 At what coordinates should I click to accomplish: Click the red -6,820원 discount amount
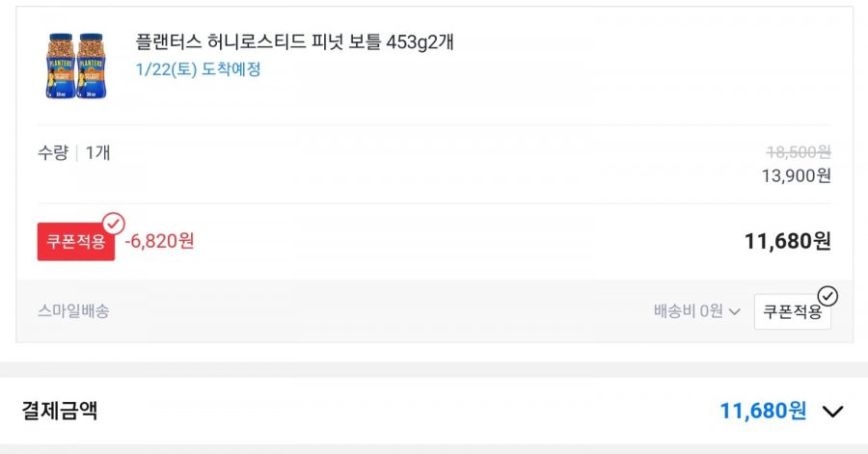coord(159,241)
